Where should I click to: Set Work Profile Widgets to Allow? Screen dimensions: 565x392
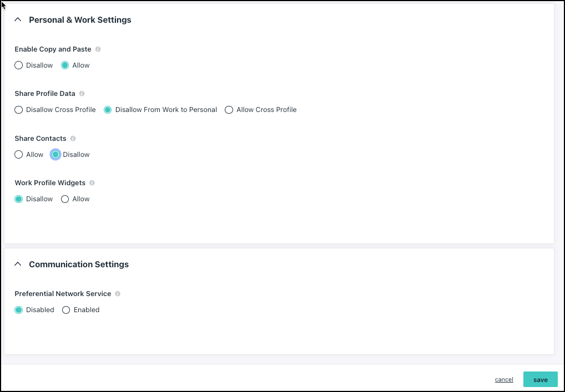[65, 199]
